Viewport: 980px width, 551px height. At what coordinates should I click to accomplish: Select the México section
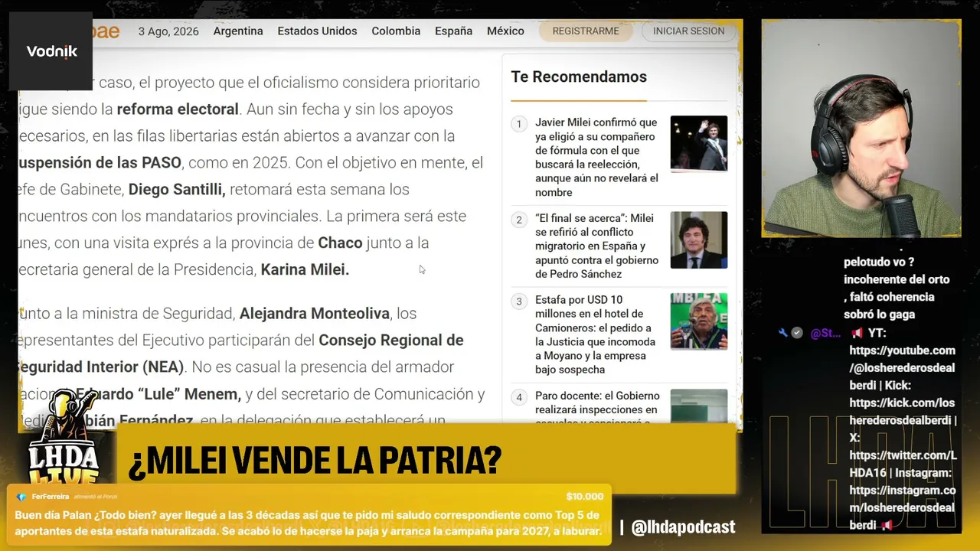pyautogui.click(x=505, y=31)
